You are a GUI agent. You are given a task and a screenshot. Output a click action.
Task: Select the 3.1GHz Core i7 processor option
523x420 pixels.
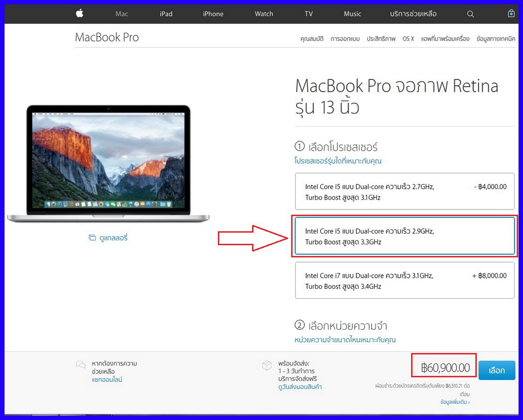coord(405,280)
